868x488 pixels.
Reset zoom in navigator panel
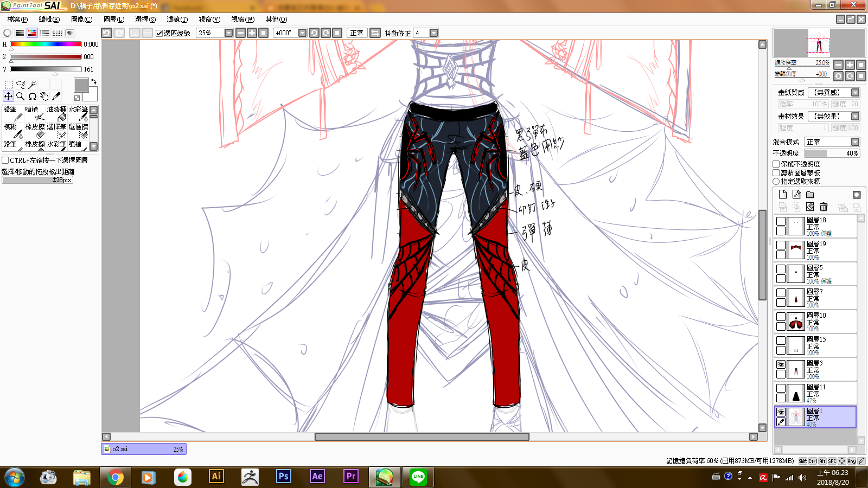pyautogui.click(x=861, y=65)
